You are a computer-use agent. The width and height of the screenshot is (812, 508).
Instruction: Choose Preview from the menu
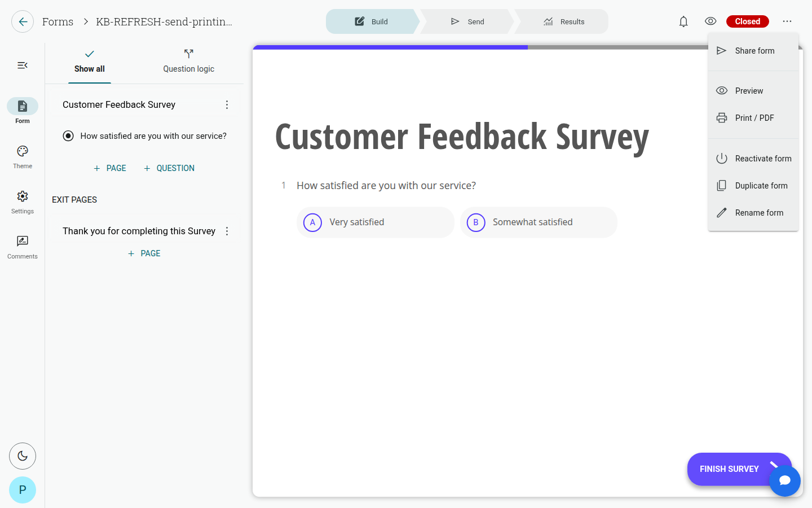753,91
